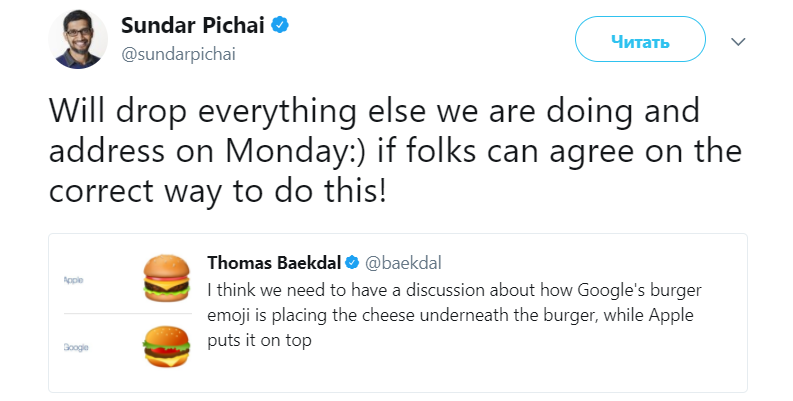The width and height of the screenshot is (793, 401).
Task: Click the verified badge beside Thomas Baekdal
Action: coord(352,264)
